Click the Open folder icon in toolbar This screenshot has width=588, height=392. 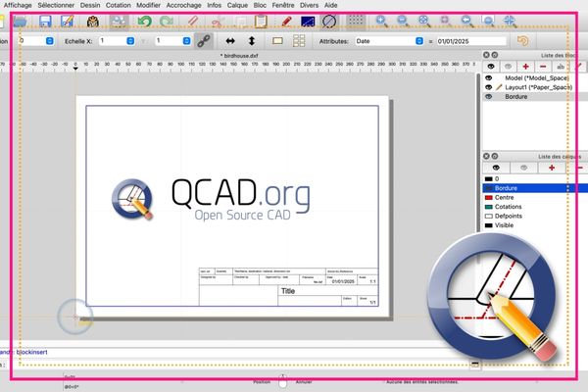[21, 21]
